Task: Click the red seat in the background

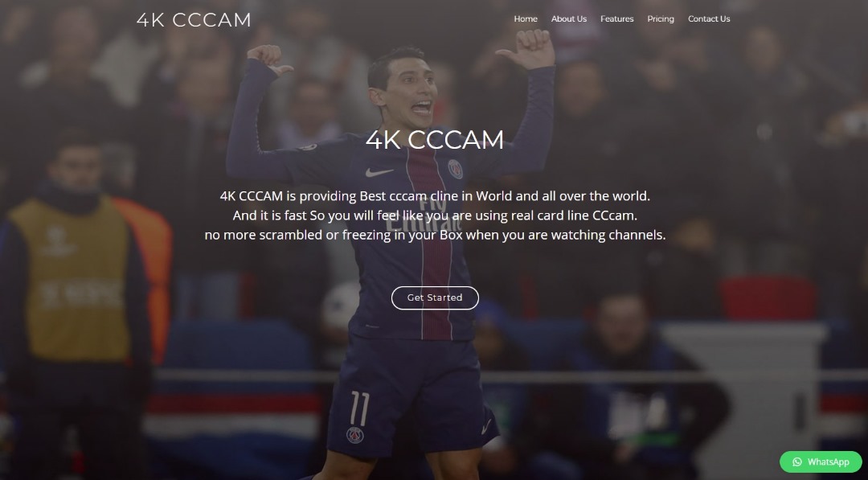Action: 767,299
